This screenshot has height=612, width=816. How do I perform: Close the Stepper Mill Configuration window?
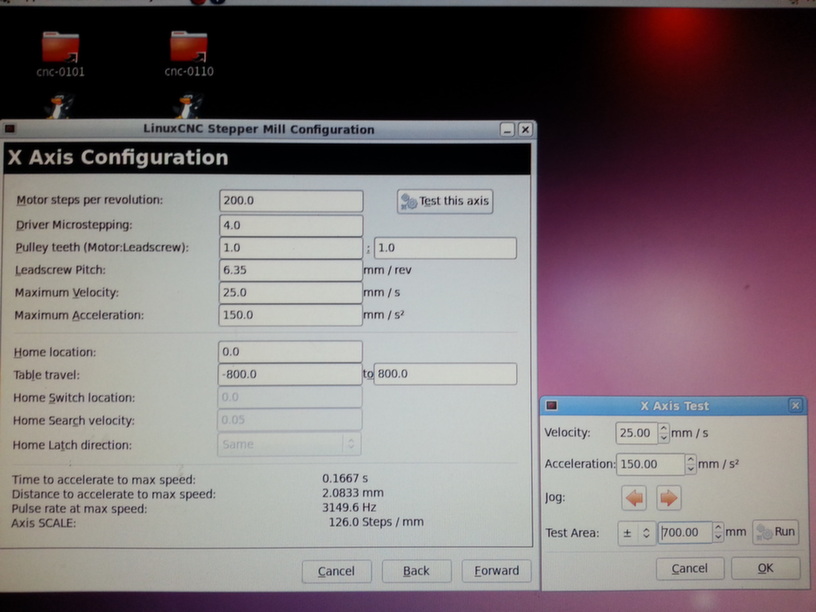pyautogui.click(x=525, y=129)
